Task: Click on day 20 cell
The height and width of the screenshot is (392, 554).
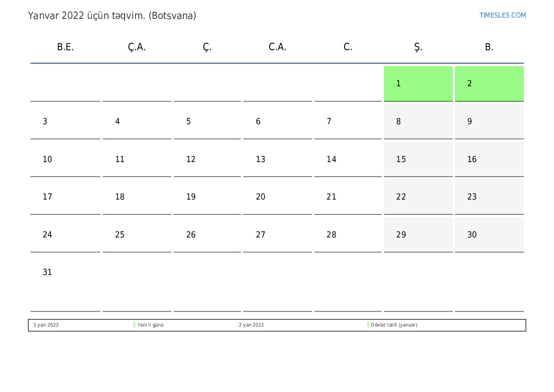Action: [x=277, y=197]
